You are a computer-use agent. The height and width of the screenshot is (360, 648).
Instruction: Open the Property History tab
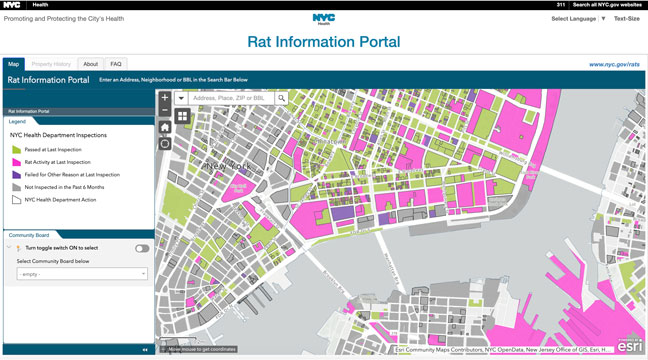point(51,64)
